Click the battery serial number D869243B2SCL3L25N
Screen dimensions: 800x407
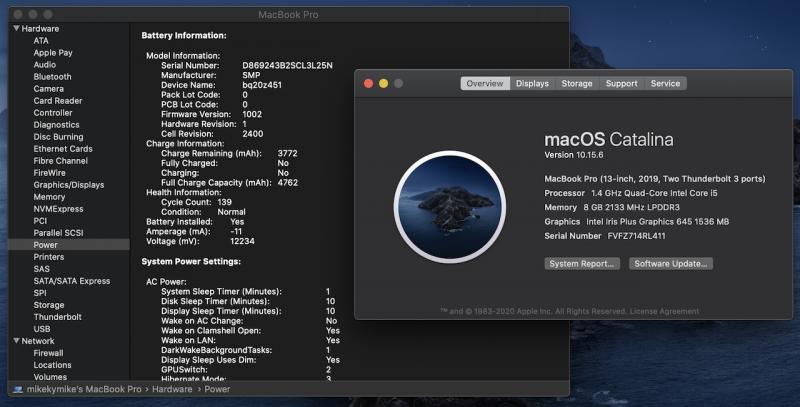coord(287,65)
